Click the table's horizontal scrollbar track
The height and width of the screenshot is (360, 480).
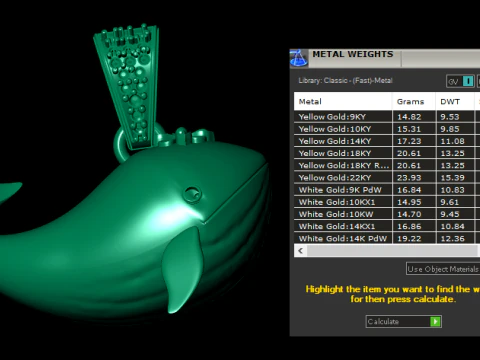pyautogui.click(x=393, y=250)
